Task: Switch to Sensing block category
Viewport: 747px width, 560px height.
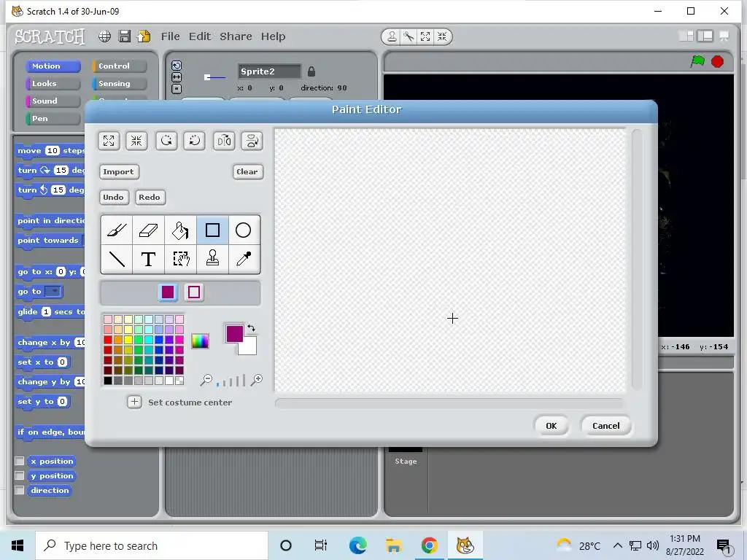Action: coord(120,84)
